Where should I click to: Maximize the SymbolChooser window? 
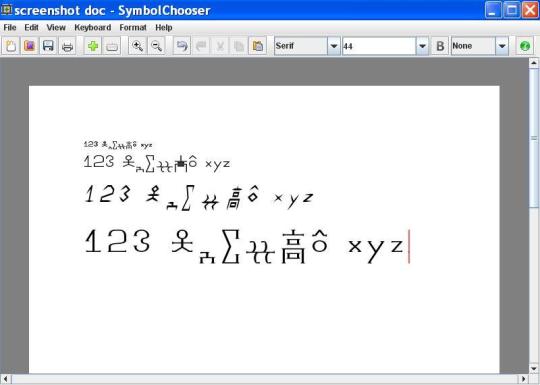pos(512,10)
